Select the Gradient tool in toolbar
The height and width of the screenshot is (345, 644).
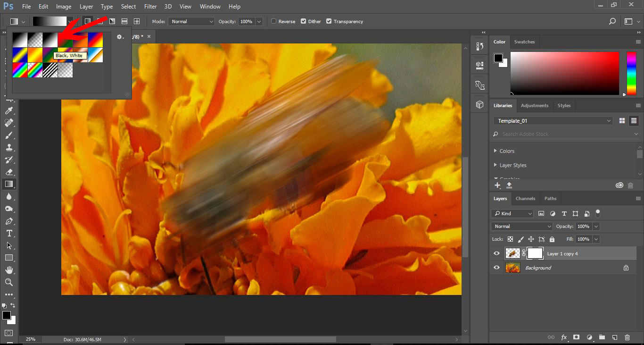coord(9,184)
